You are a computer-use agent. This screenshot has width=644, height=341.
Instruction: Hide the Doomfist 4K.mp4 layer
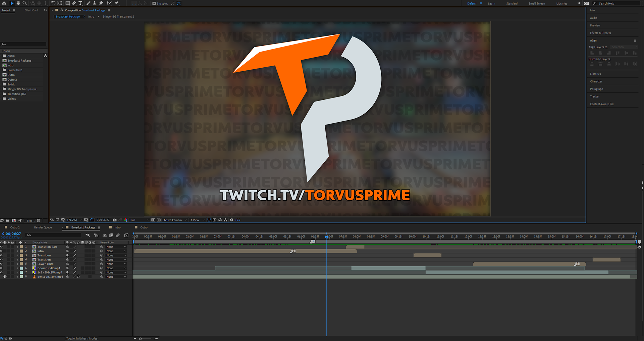[x=1, y=268]
